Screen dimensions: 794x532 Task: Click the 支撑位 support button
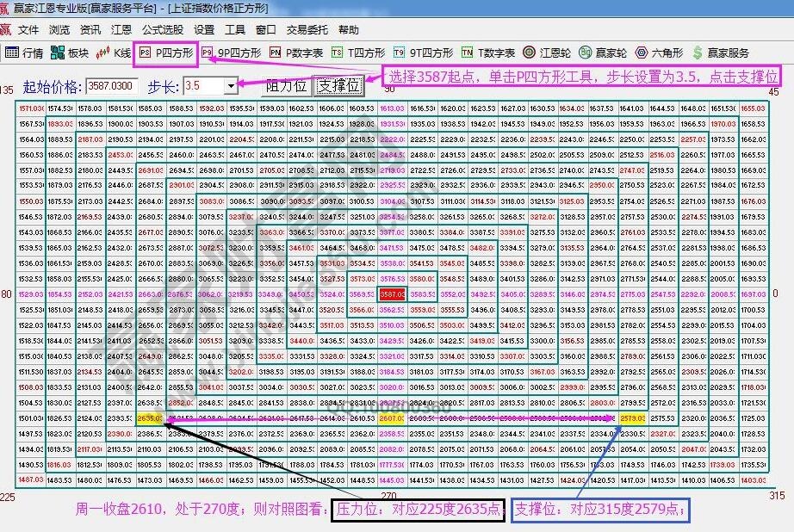pyautogui.click(x=339, y=86)
